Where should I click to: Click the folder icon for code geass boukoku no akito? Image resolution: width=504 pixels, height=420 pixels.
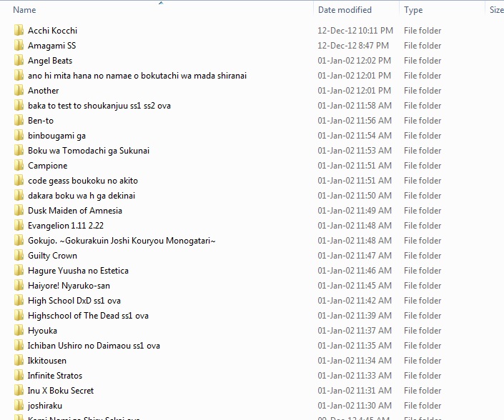tap(19, 181)
